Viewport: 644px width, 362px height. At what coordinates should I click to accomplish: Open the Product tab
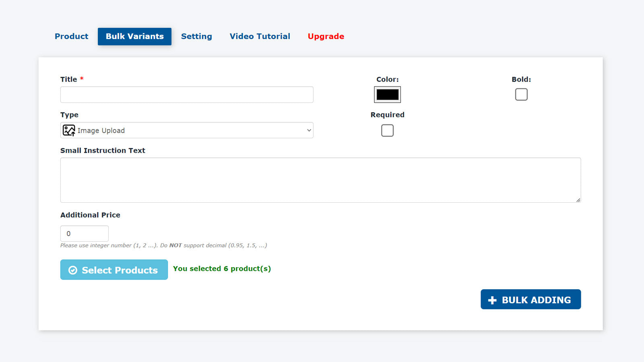(71, 36)
